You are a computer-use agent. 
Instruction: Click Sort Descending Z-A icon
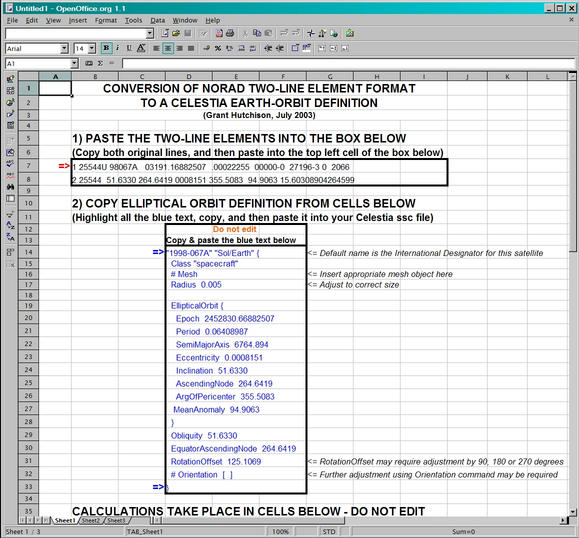[10, 237]
